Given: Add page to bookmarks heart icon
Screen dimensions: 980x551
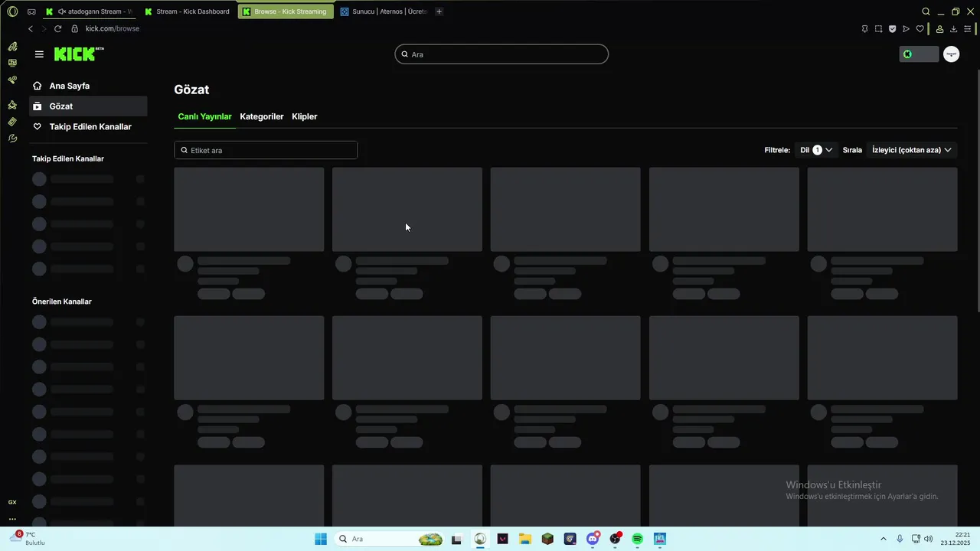Looking at the screenshot, I should click(920, 29).
